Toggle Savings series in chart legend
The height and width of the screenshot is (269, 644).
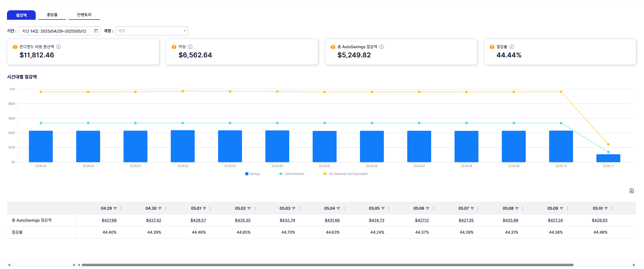(252, 174)
